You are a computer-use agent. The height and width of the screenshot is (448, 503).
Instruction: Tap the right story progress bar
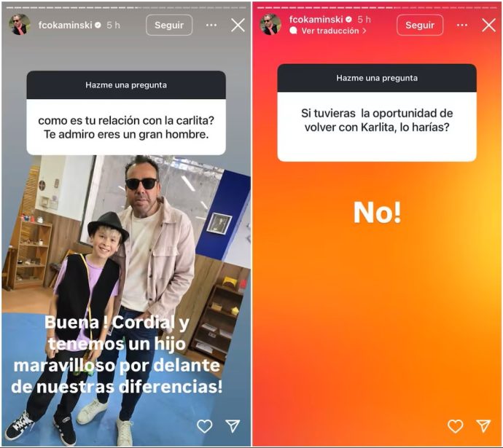[377, 7]
